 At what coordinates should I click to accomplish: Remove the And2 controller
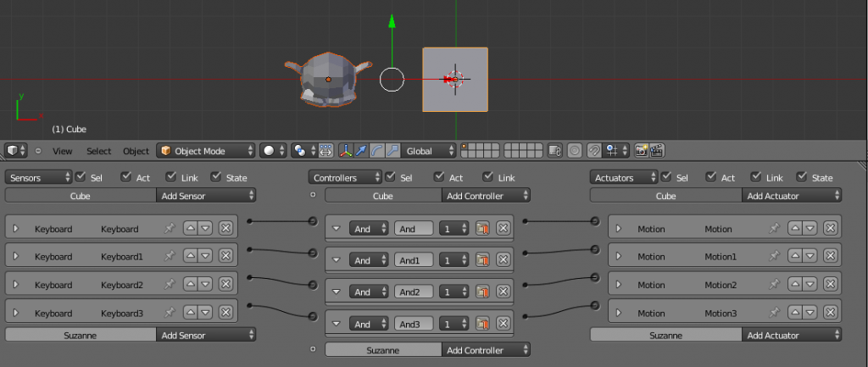(504, 292)
